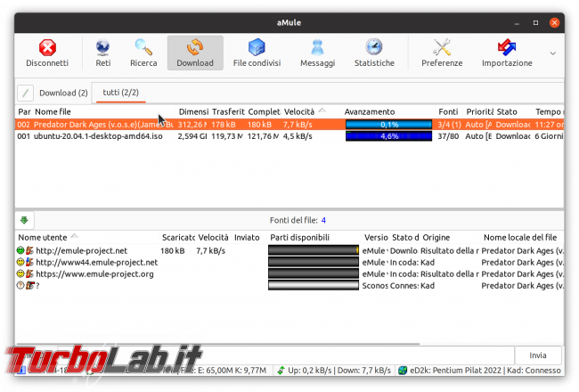Open the Reti networks view

[x=103, y=53]
